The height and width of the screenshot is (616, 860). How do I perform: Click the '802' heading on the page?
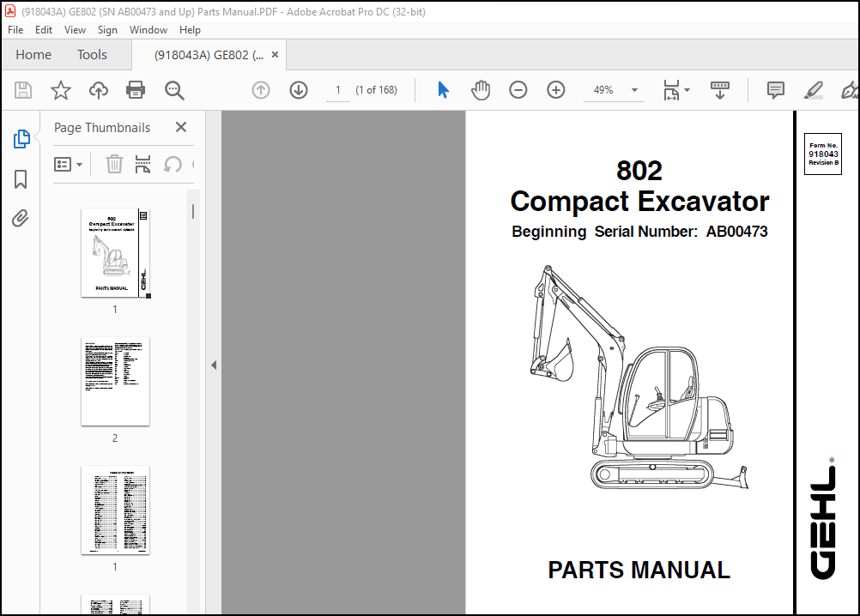coord(639,171)
